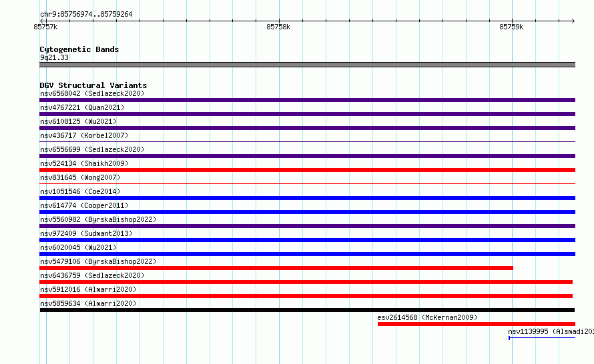Open nsv6436759 (Sedlazeck2020) label

pyautogui.click(x=92, y=275)
